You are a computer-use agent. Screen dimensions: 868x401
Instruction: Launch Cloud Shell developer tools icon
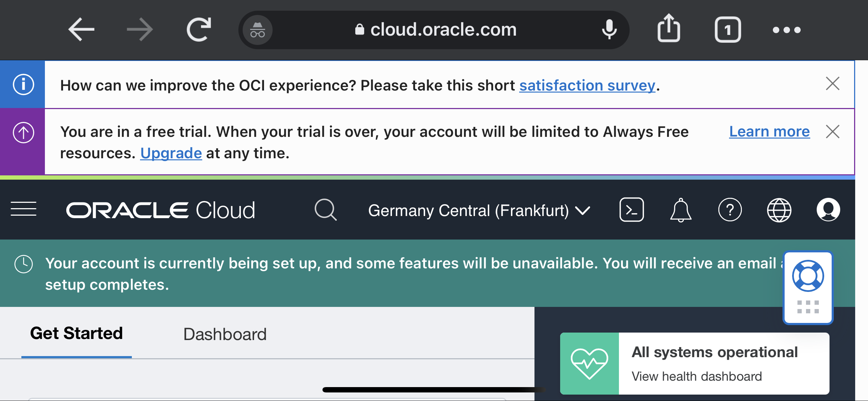[x=631, y=210]
